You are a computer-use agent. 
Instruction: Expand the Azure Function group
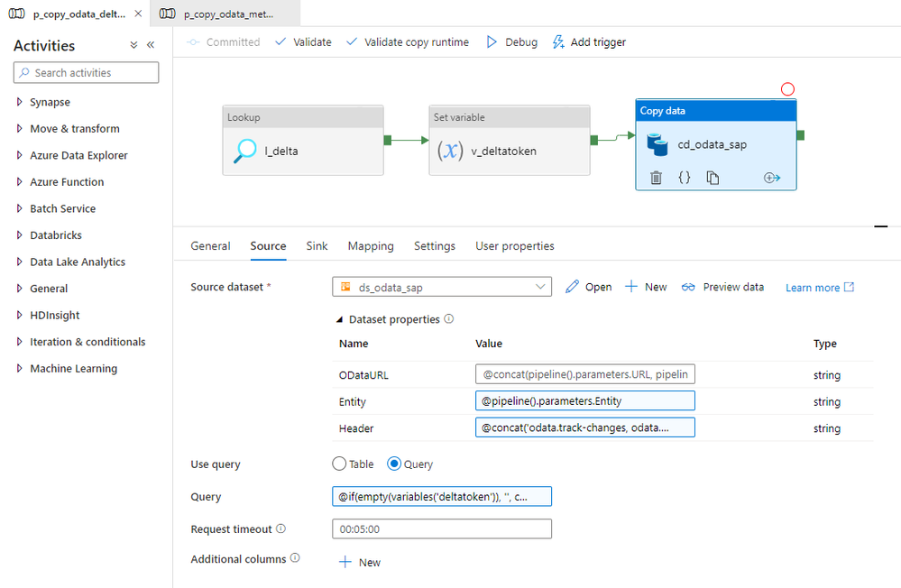[x=19, y=181]
